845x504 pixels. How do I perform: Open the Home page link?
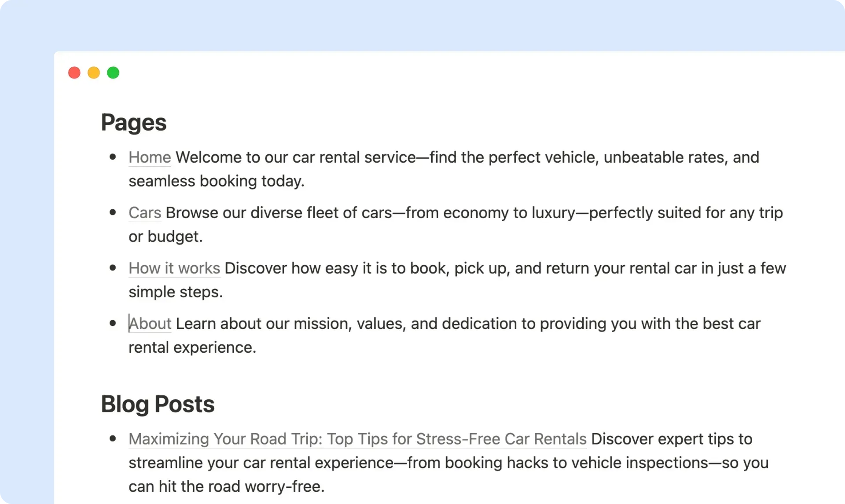pyautogui.click(x=150, y=157)
